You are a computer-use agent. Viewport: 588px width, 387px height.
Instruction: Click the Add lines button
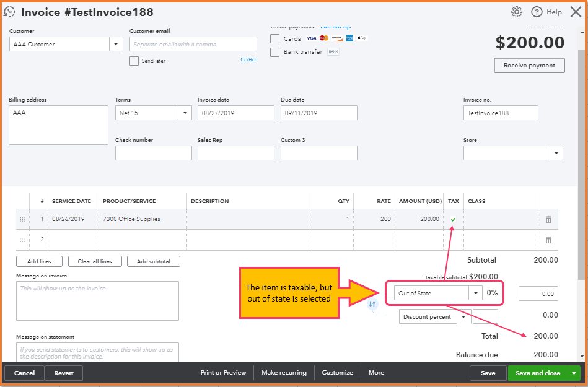point(40,261)
